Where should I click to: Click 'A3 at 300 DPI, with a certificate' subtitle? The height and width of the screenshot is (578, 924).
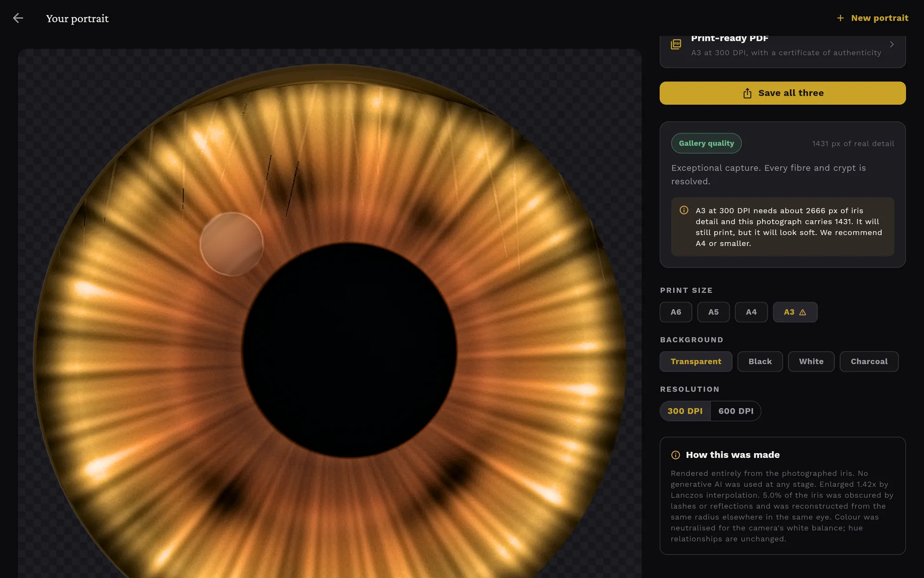pos(786,53)
